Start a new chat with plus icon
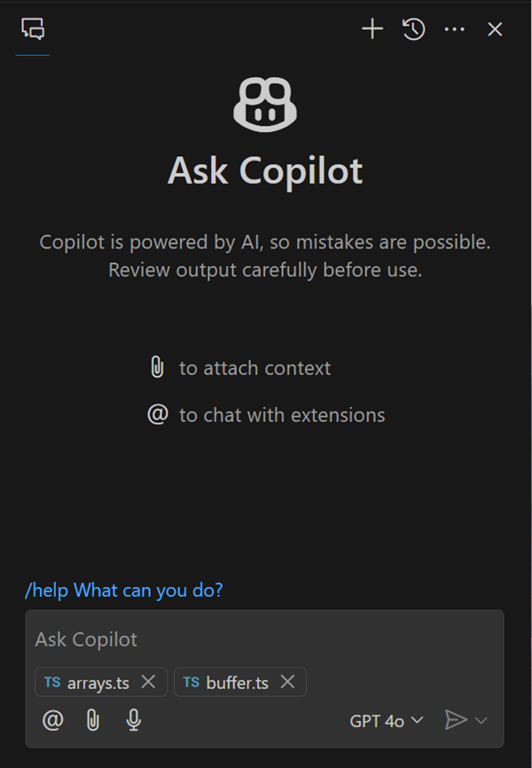Image resolution: width=532 pixels, height=768 pixels. click(x=372, y=29)
